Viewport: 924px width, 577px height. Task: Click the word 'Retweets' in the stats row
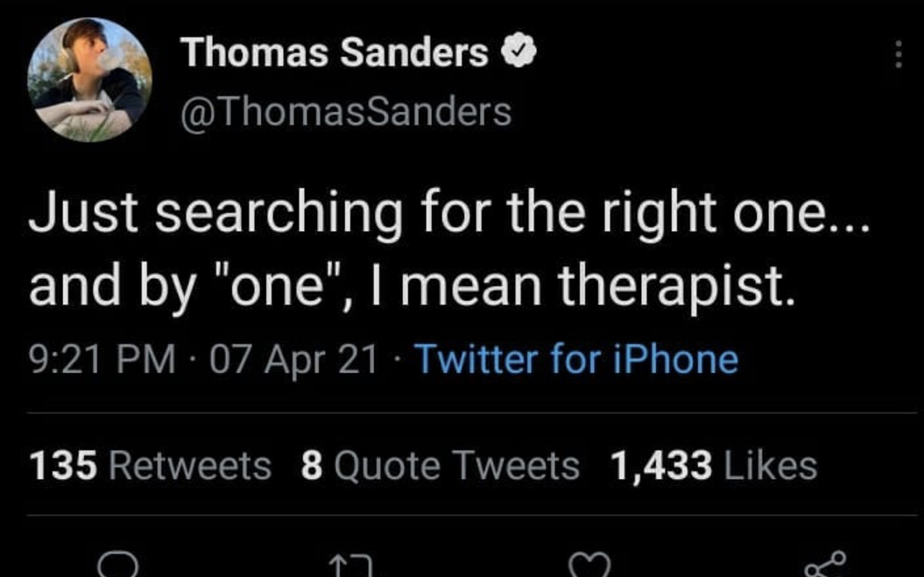coord(190,466)
